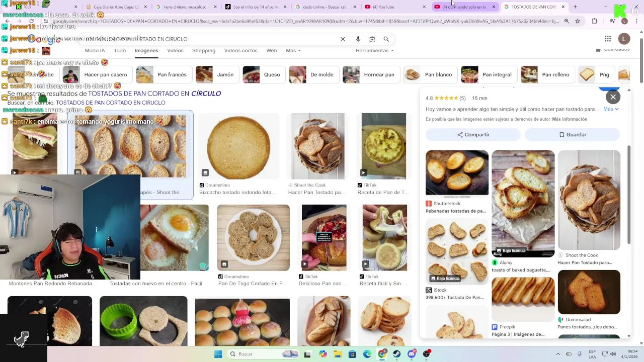Switch to the Modo IA tab
The height and width of the screenshot is (362, 644).
(95, 51)
